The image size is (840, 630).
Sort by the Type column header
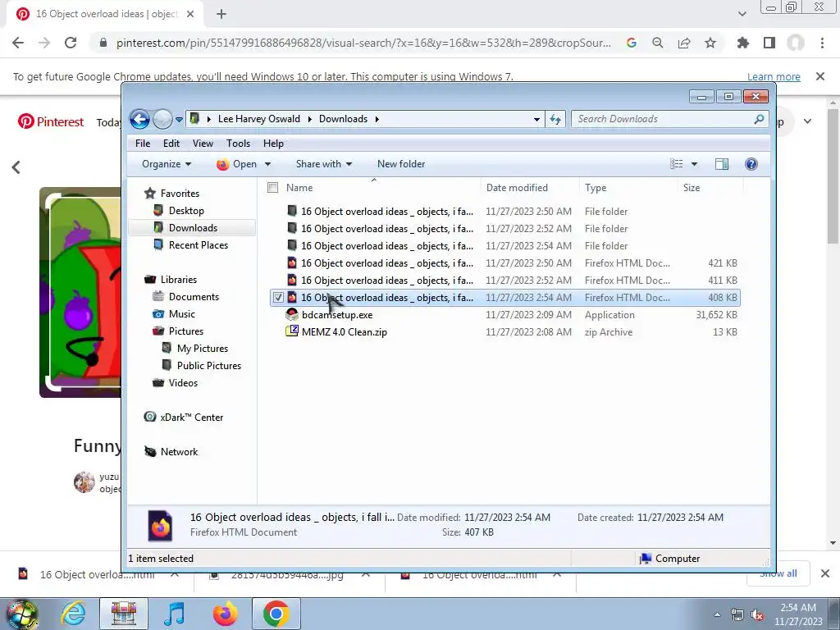point(596,188)
